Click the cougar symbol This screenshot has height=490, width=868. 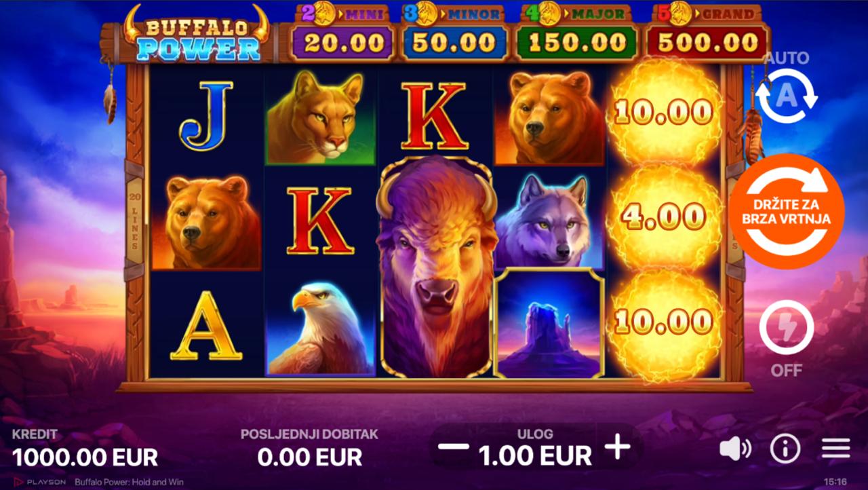click(x=320, y=115)
